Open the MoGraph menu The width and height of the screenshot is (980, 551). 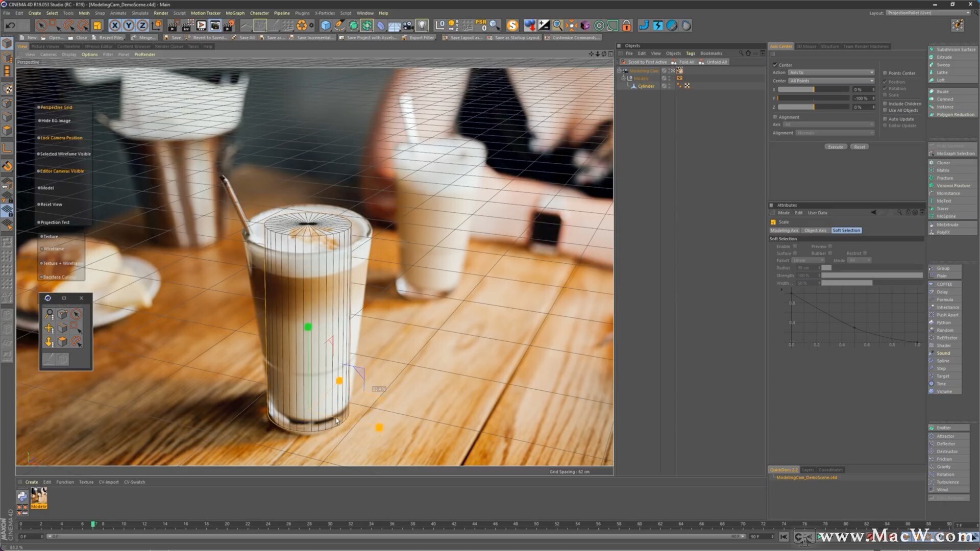[235, 13]
